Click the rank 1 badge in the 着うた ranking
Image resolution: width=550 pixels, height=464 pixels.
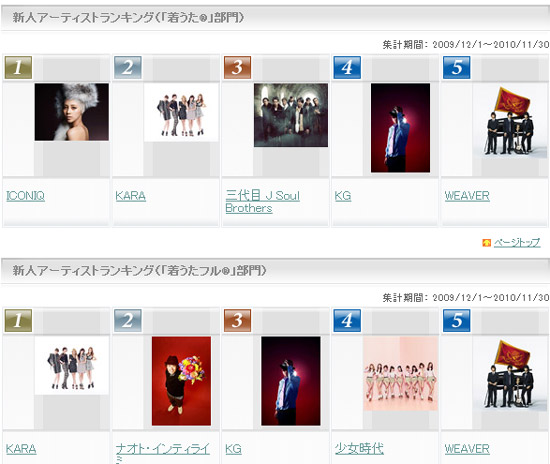click(18, 67)
